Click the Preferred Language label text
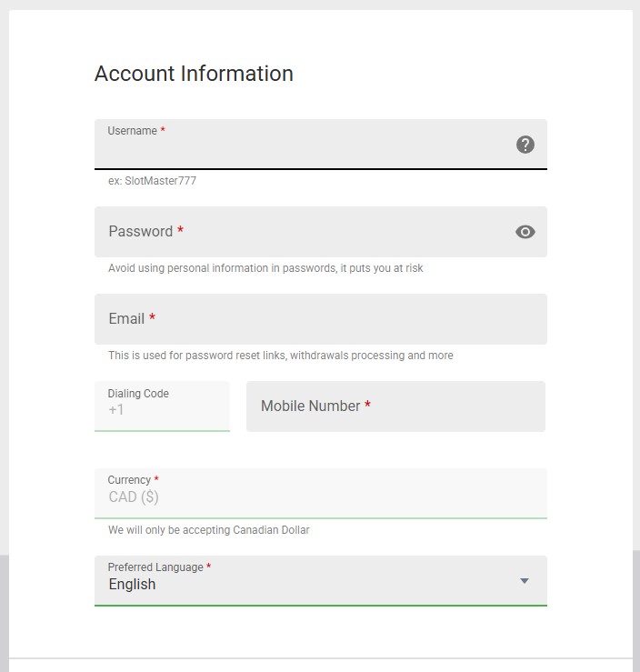 (x=155, y=567)
